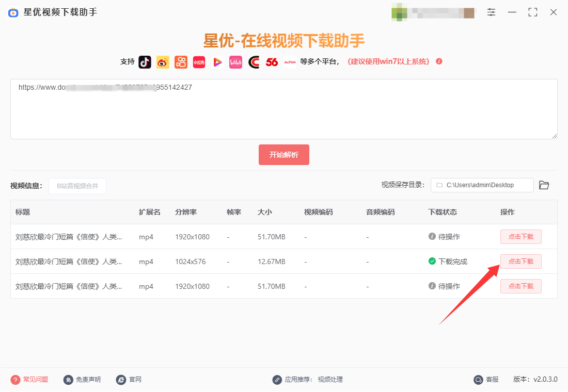Click the green 下载完成 status checkmark
Screen dimensions: 568x392
coord(432,262)
